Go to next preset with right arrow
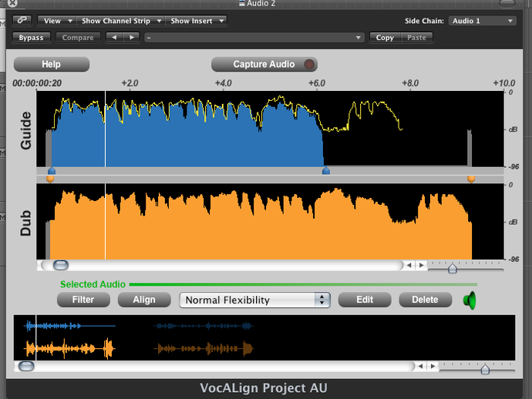Image resolution: width=532 pixels, height=399 pixels. click(131, 37)
